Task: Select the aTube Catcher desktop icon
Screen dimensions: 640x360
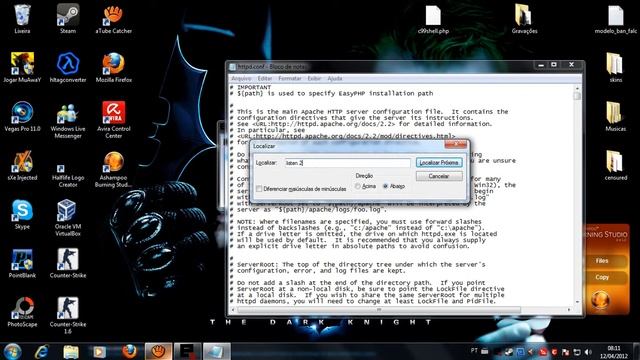Action: coord(113,19)
